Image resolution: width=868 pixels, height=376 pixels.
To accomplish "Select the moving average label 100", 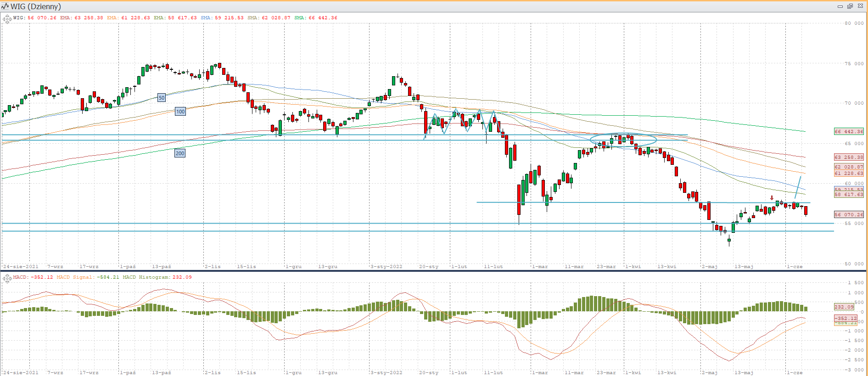I will (x=180, y=112).
